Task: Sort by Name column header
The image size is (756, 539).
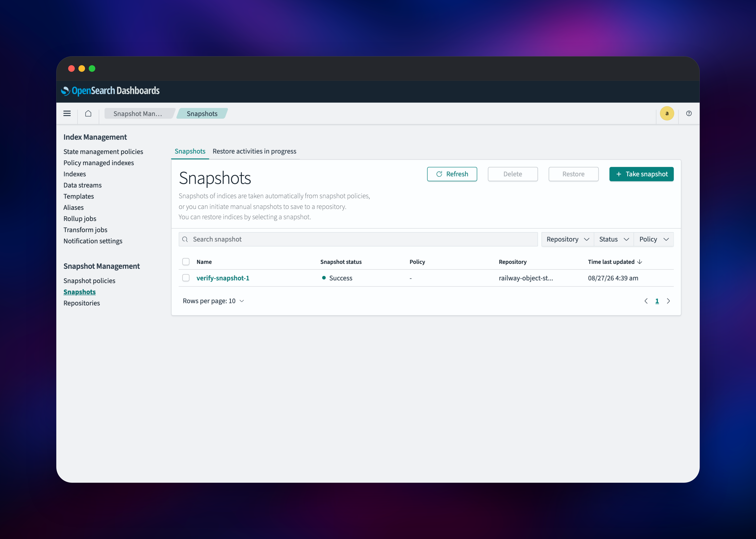Action: (x=204, y=262)
